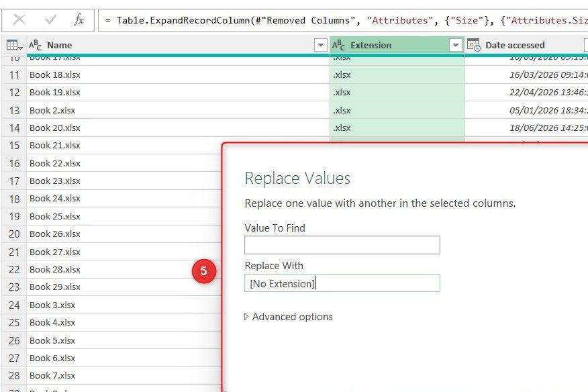Click date cell 05/01/2026 18:34
The image size is (588, 392).
click(526, 110)
